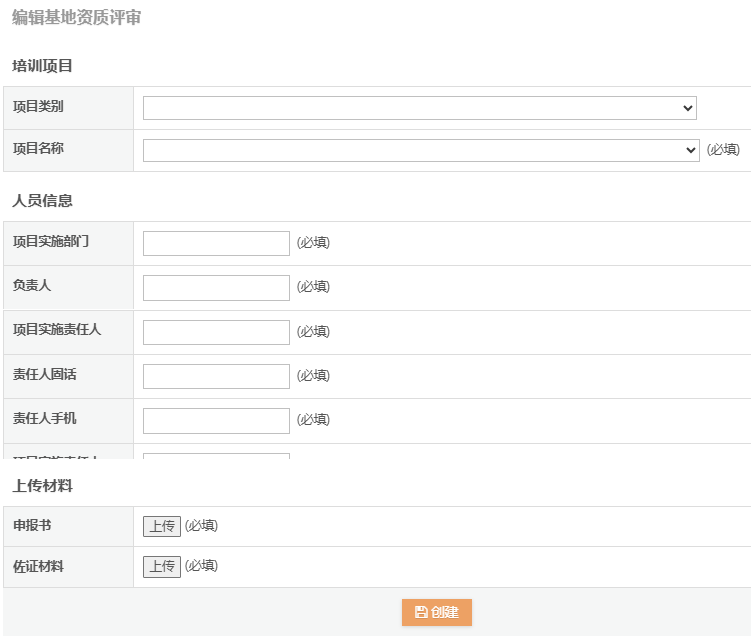Click the (必填) hint beside 项目名称
Image resolution: width=751 pixels, height=636 pixels.
(x=723, y=150)
